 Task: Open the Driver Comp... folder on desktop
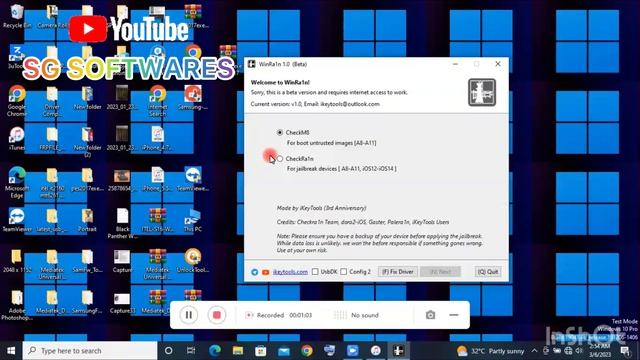52,101
